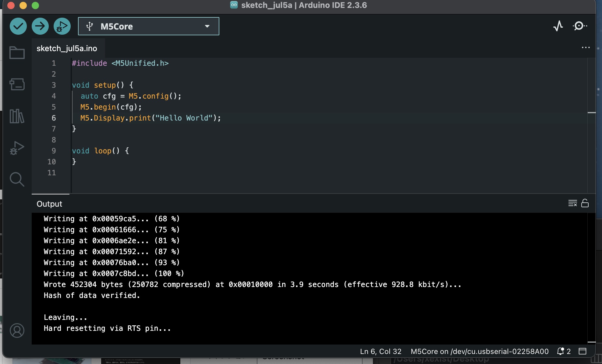Click the Upload arrow button
Screen dimensions: 602x364
40,26
